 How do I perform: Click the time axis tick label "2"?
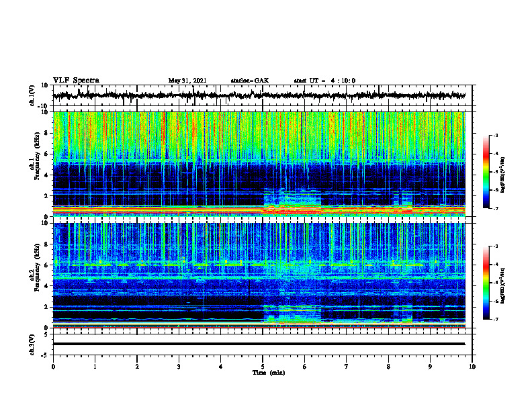[x=137, y=367]
